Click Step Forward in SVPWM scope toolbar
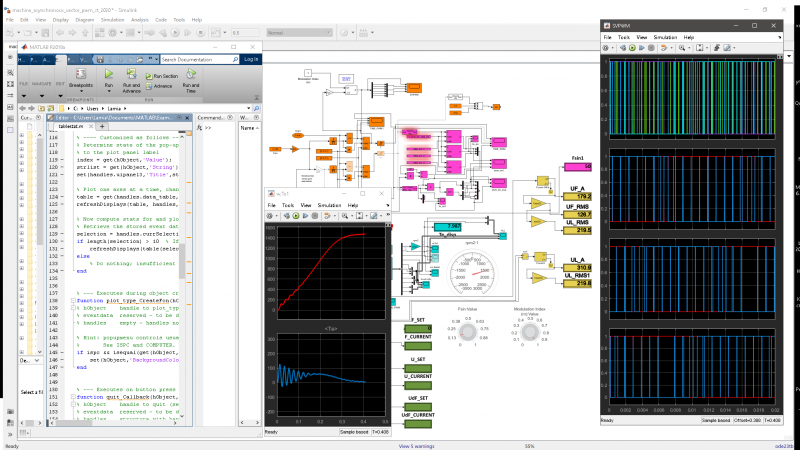The width and height of the screenshot is (800, 450). click(642, 48)
